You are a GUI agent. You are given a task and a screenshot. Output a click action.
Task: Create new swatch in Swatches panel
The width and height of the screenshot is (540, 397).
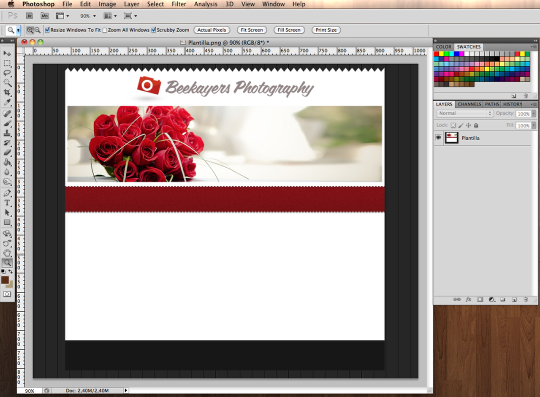tap(514, 96)
